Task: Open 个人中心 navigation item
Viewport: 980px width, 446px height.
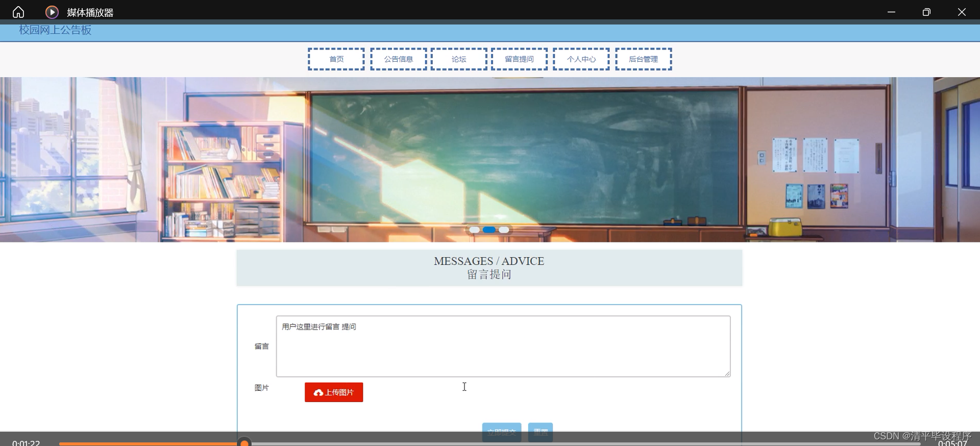Action: 581,59
